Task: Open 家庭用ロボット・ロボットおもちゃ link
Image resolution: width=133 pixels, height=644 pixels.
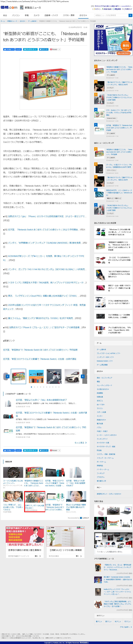Action: pos(109,494)
